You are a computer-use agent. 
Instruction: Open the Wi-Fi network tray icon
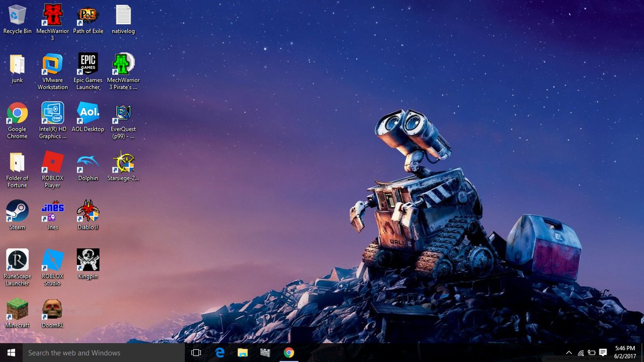tap(581, 352)
